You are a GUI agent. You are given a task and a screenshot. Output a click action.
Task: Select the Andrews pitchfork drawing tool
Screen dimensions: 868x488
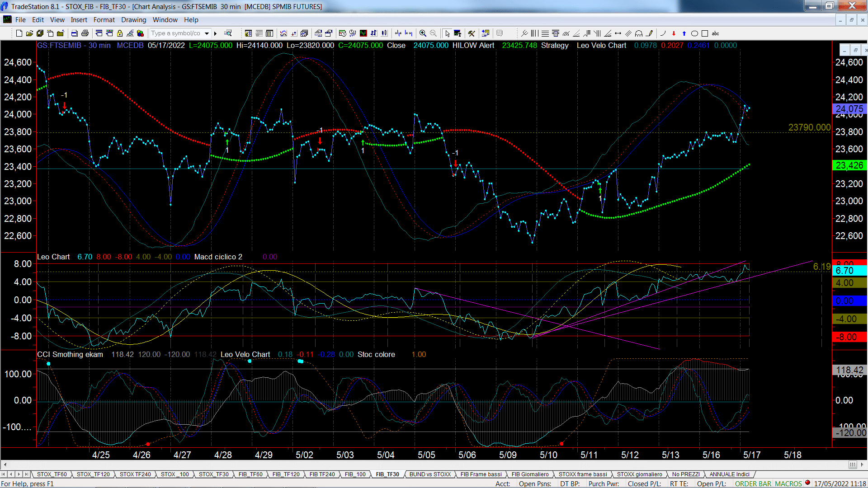tap(524, 33)
